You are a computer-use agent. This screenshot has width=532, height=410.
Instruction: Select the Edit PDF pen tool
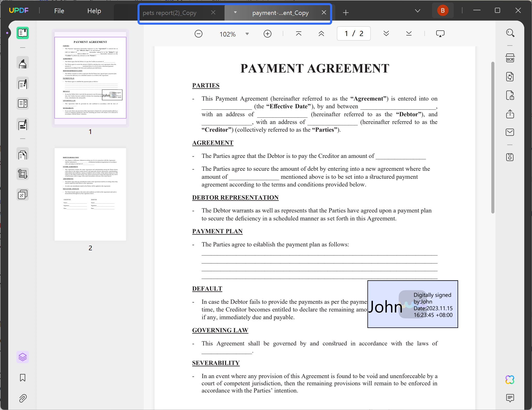(23, 83)
